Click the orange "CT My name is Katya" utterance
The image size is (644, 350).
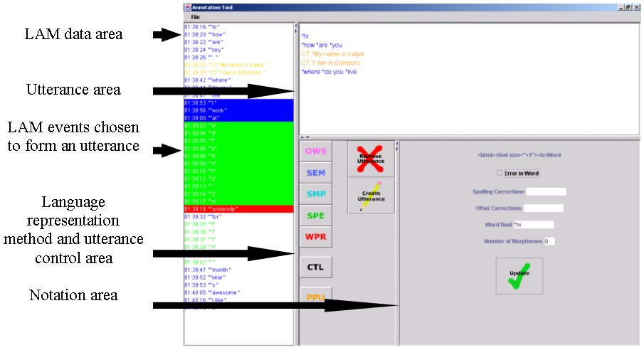click(332, 54)
